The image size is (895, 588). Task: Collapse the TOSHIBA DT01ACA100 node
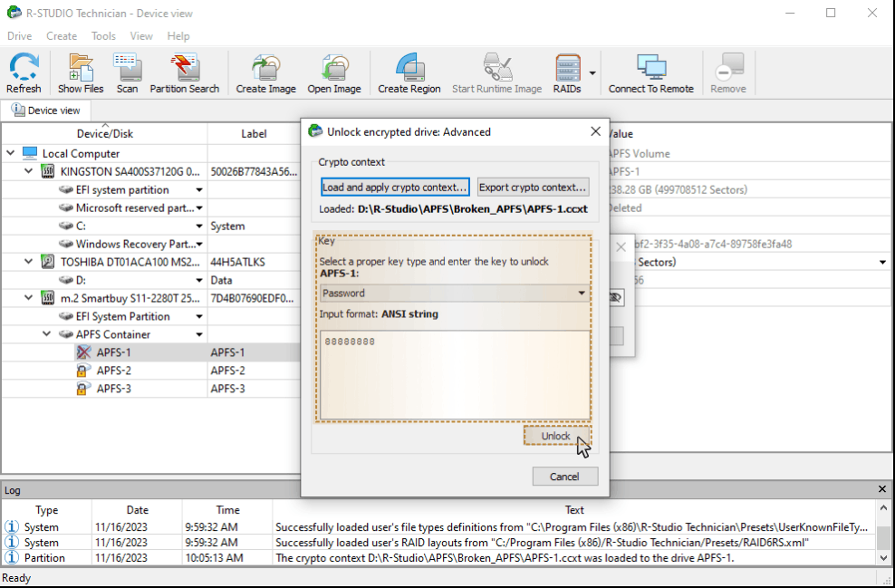(x=29, y=262)
